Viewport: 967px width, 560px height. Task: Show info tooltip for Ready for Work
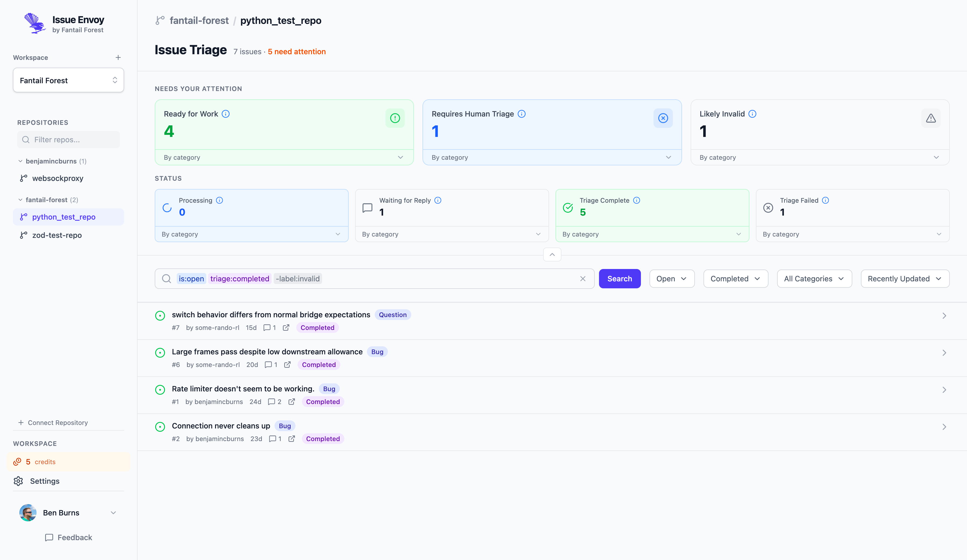click(x=226, y=114)
